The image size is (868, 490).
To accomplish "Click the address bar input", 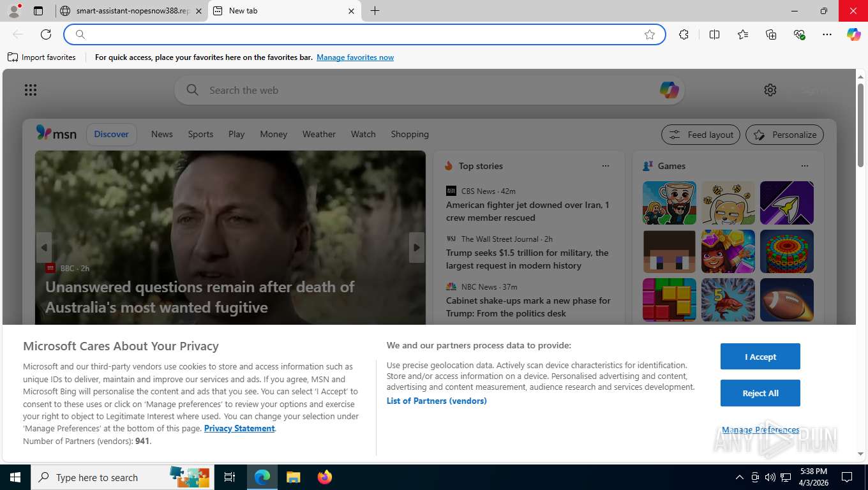I will (364, 34).
